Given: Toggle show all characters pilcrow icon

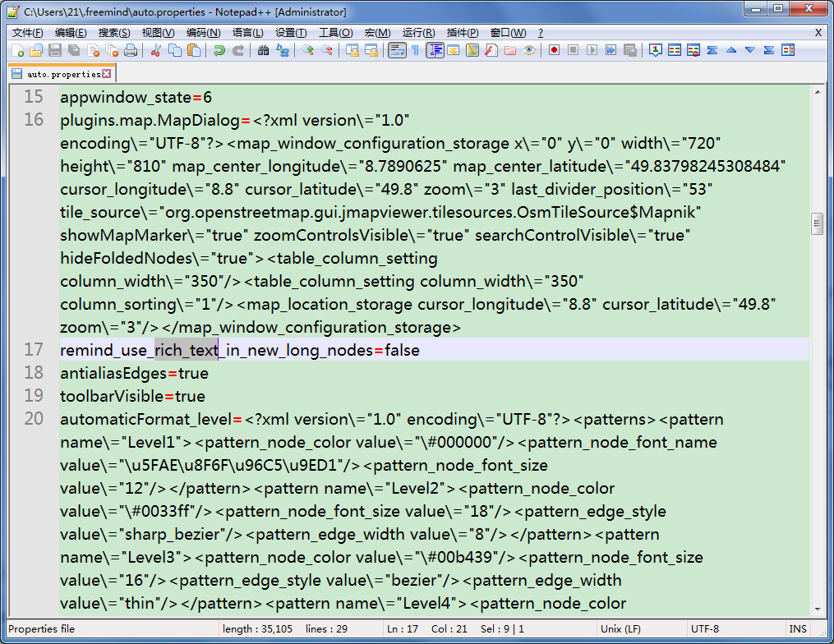Looking at the screenshot, I should point(415,51).
